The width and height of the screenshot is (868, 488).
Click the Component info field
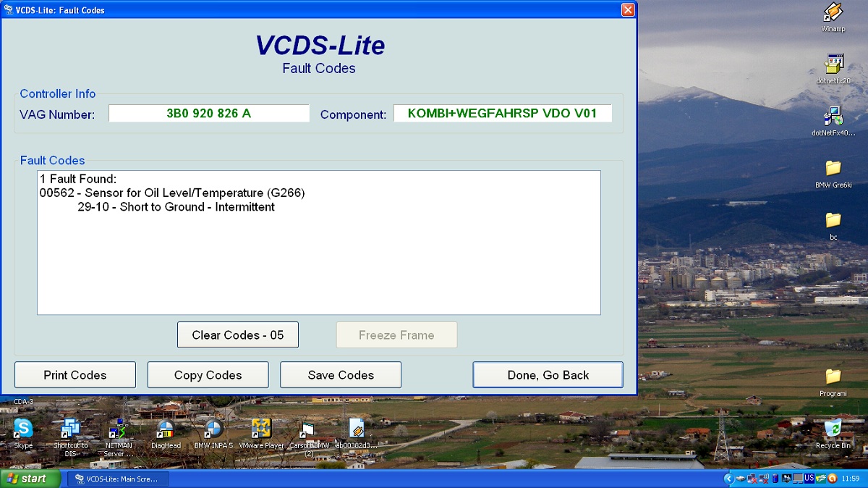pyautogui.click(x=502, y=114)
